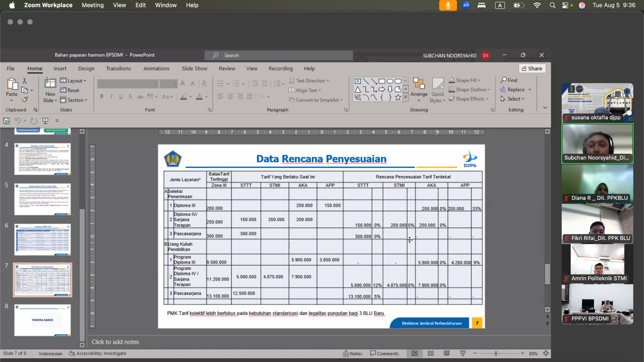Viewport: 644px width, 362px height.
Task: Click Zoom microphone icon in menu bar
Action: (448, 5)
